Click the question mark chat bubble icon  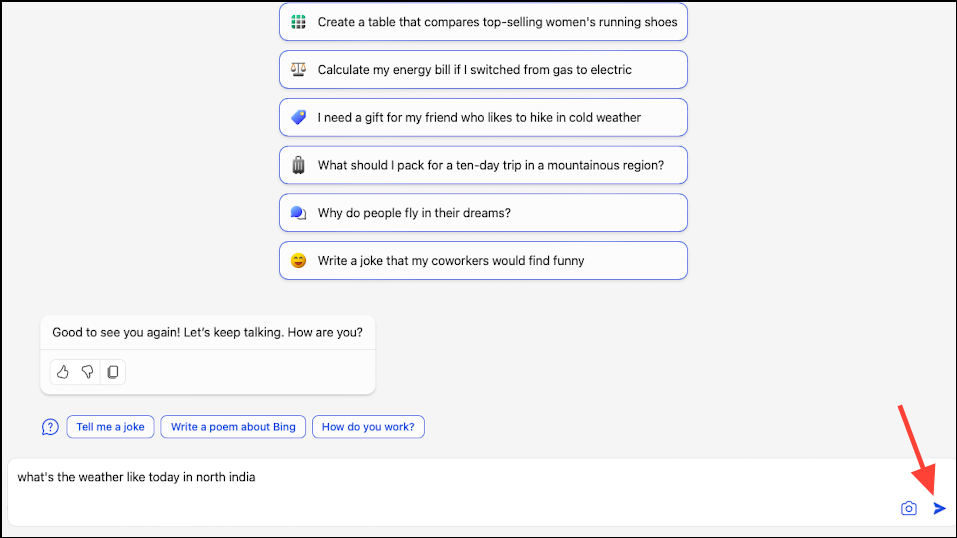click(x=50, y=427)
